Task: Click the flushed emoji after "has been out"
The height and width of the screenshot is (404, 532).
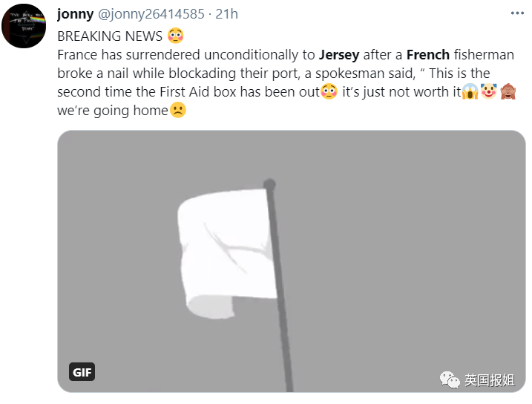Action: pos(329,92)
